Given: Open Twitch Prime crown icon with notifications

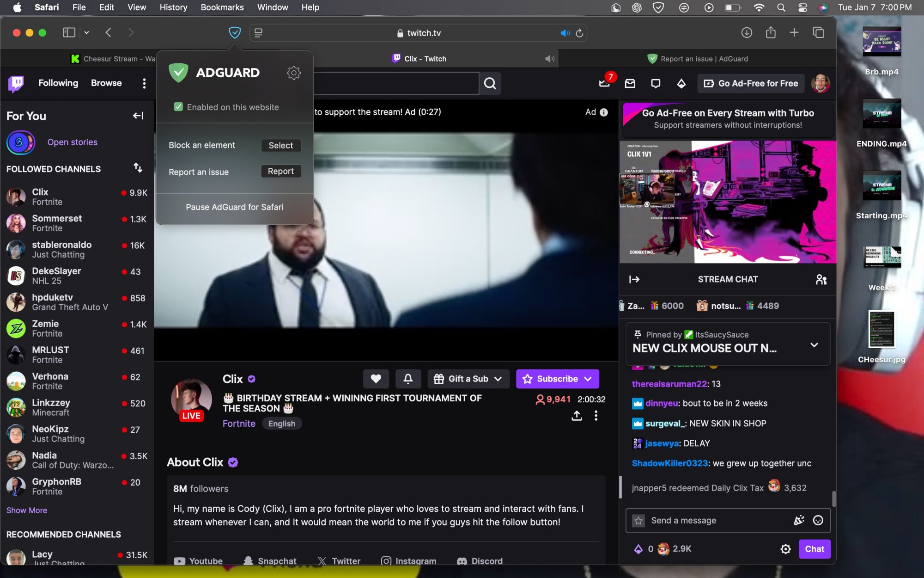Looking at the screenshot, I should click(603, 84).
